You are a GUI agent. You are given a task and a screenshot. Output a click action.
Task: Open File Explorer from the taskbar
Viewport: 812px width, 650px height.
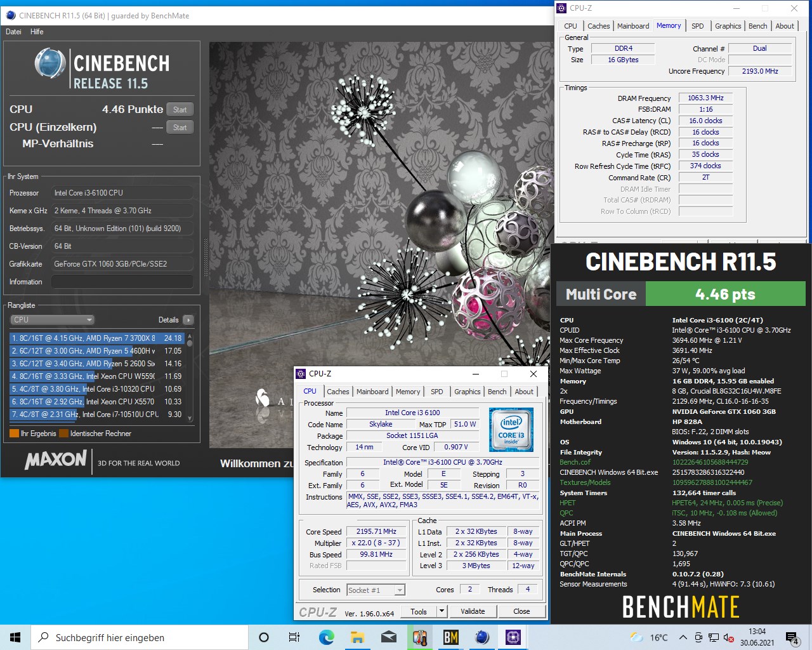(x=358, y=637)
